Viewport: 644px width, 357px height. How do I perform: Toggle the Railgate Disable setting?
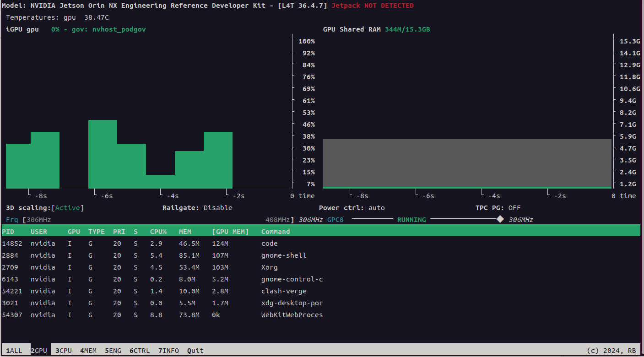[x=218, y=208]
